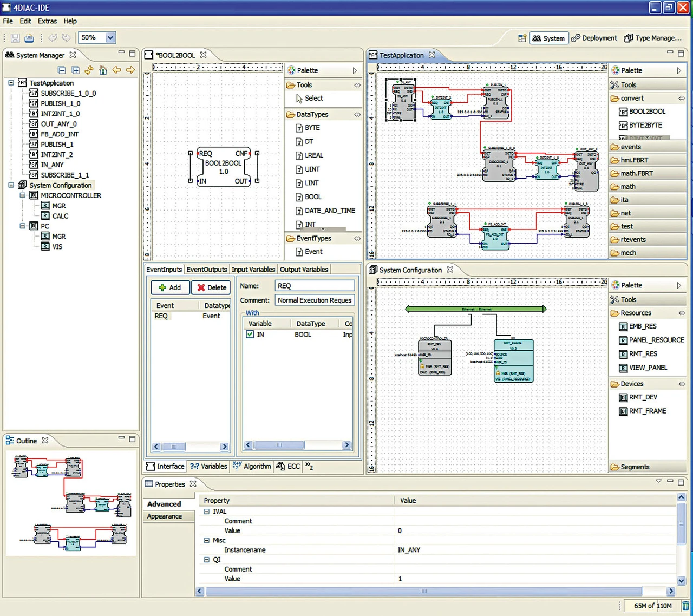Select RMT_DEV device in palette
Screen dimensions: 693x616
click(638, 397)
